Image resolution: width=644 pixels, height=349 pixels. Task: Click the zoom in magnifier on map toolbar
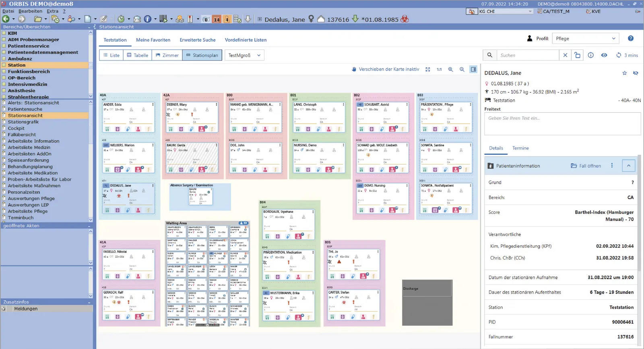coord(450,69)
